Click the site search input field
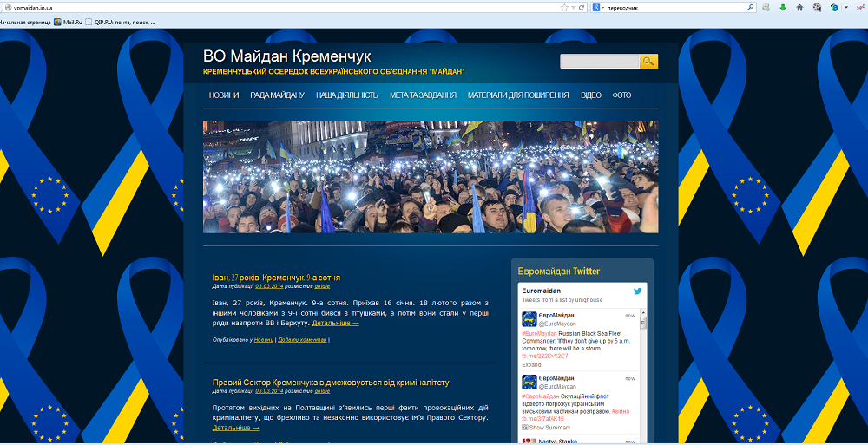Screen dimensions: 868x445 [599, 62]
